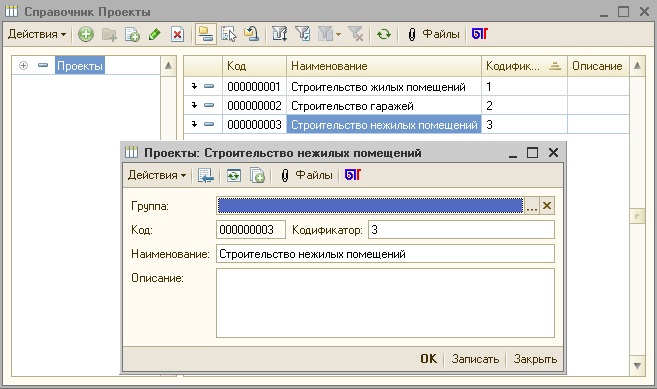Click the Наименование input field
The image size is (657, 389).
coord(385,254)
